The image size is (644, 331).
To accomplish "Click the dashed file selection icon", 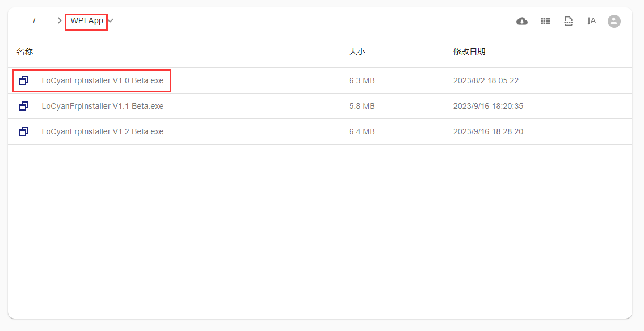I will tap(569, 21).
